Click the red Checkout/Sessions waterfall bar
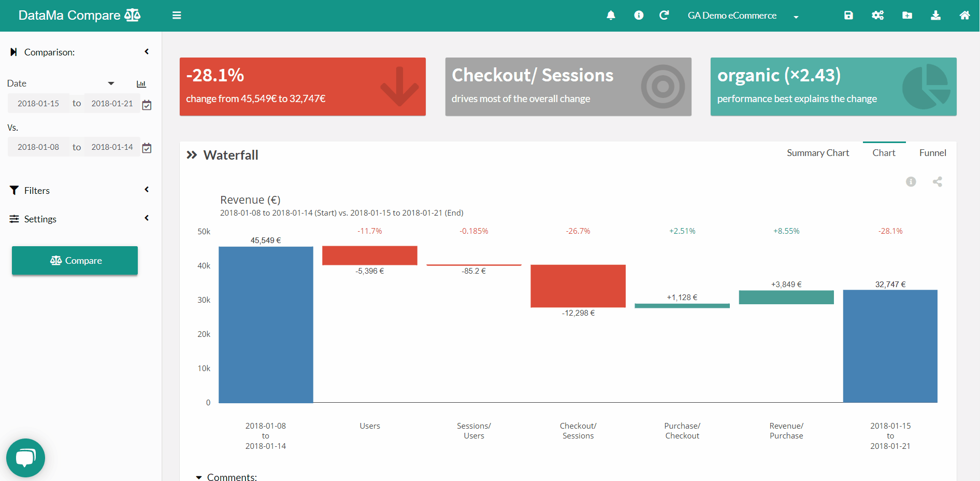980x481 pixels. tap(578, 286)
